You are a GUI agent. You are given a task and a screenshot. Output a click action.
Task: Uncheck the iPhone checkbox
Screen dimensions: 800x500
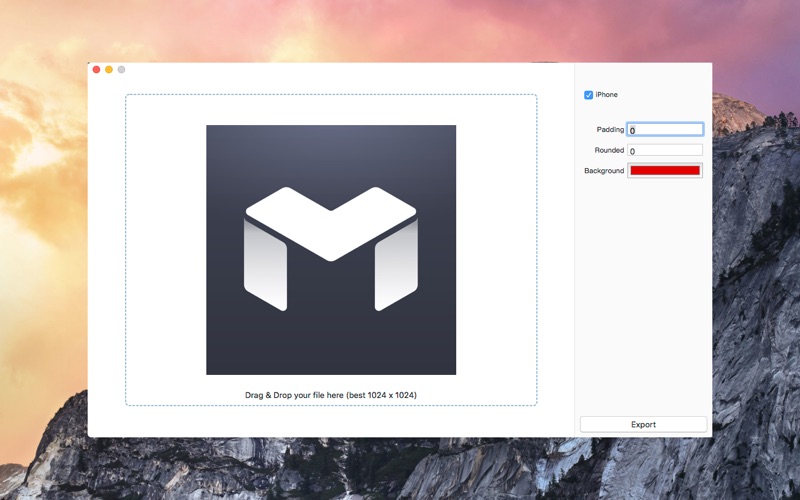[588, 95]
